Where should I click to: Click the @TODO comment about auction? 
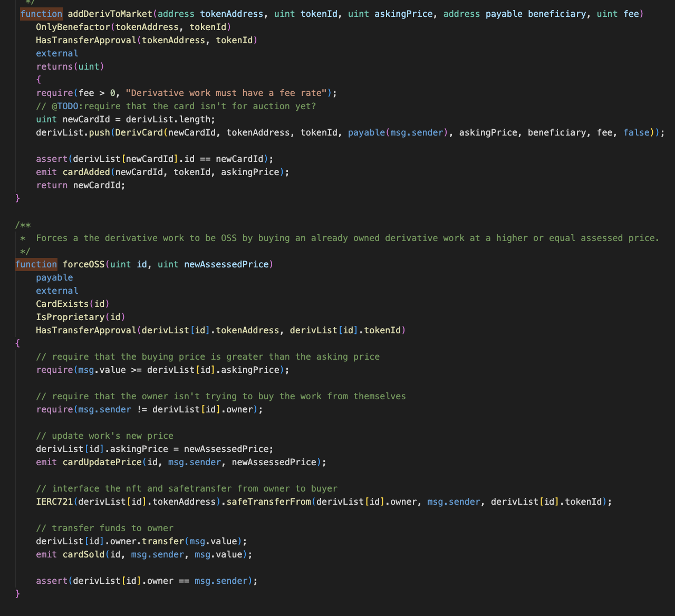tap(176, 106)
